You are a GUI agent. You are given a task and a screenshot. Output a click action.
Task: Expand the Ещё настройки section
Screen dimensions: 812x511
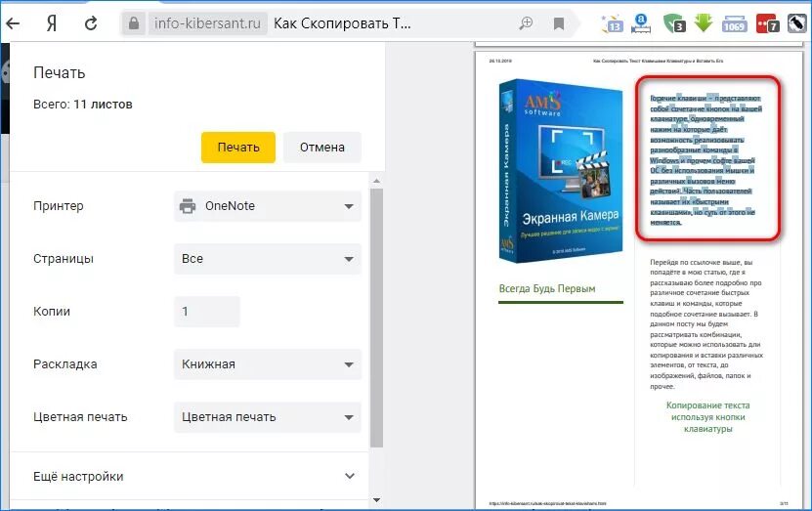(x=194, y=476)
